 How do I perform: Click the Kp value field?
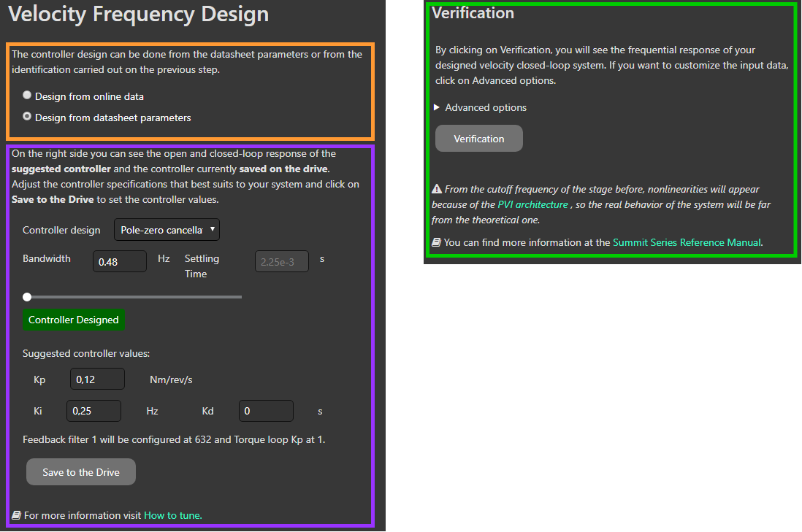pos(97,379)
